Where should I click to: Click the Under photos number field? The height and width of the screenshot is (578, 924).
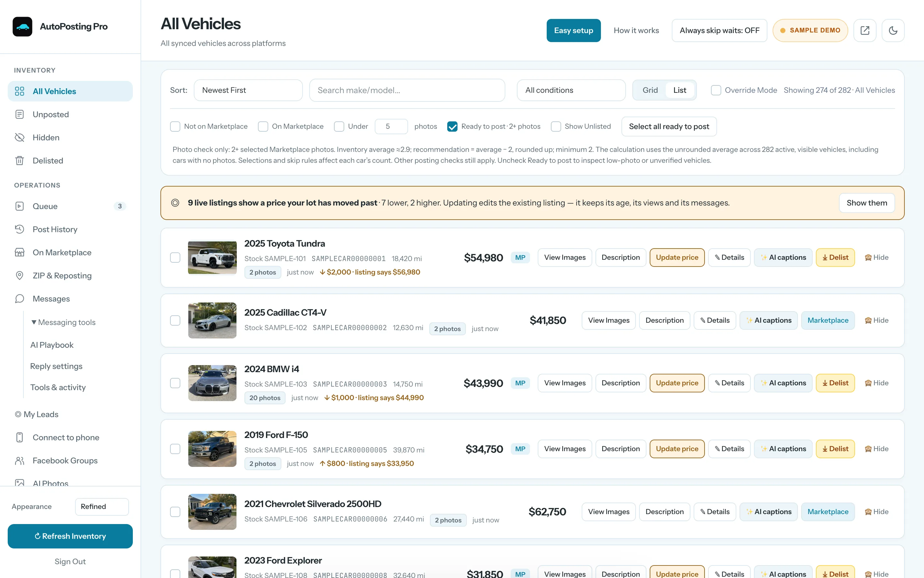click(x=391, y=127)
